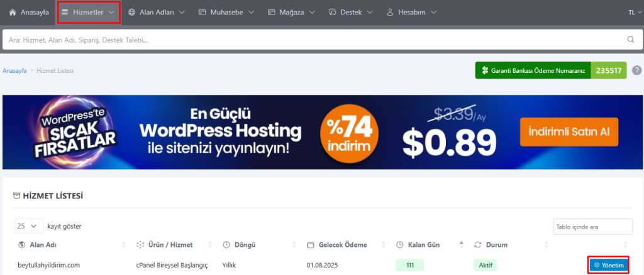Sort table by Gelecek Ödeme arrows
Screen dimensions: 644x275
[x=383, y=245]
